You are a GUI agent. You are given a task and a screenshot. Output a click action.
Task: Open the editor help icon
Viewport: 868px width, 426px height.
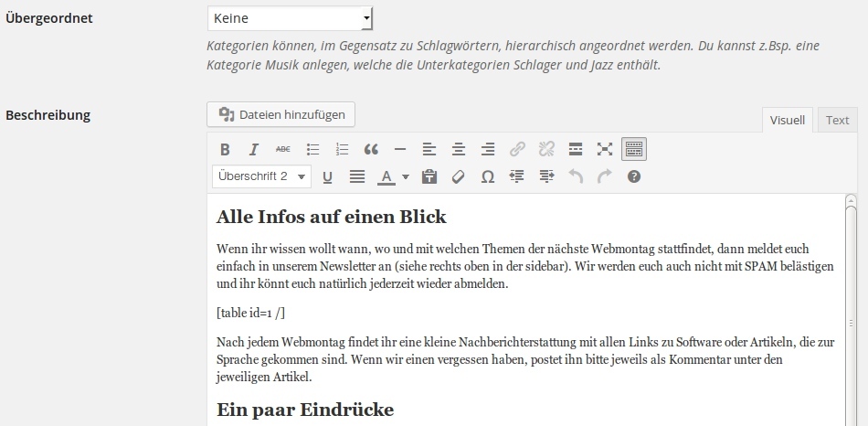click(634, 176)
